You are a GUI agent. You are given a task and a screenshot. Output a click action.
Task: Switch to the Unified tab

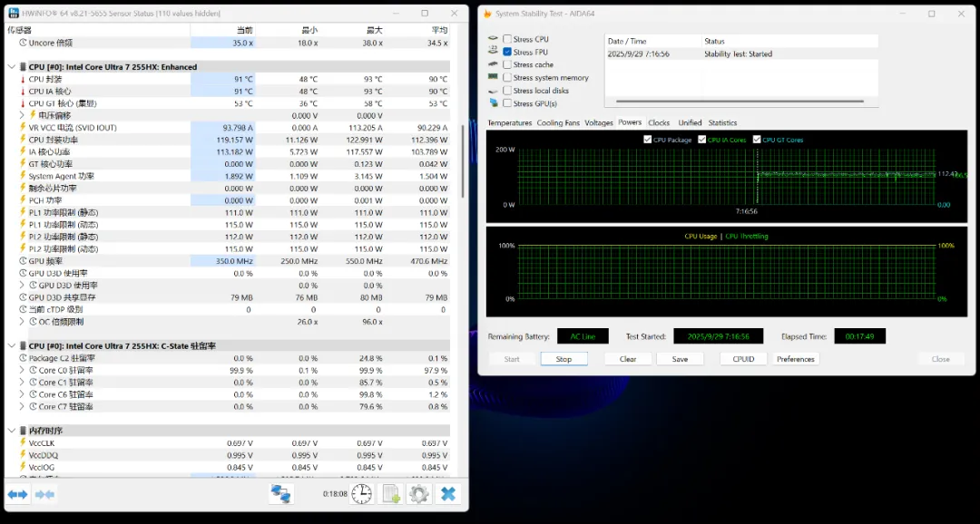pos(690,123)
